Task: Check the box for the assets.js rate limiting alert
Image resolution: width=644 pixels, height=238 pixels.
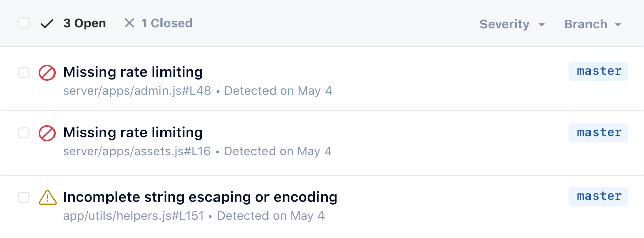Action: pos(24,133)
